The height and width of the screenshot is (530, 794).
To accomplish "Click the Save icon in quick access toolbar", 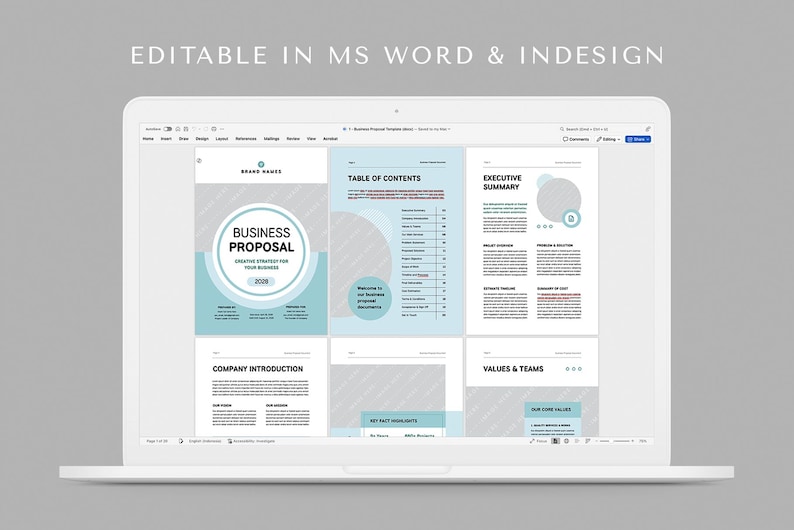I will (x=186, y=129).
